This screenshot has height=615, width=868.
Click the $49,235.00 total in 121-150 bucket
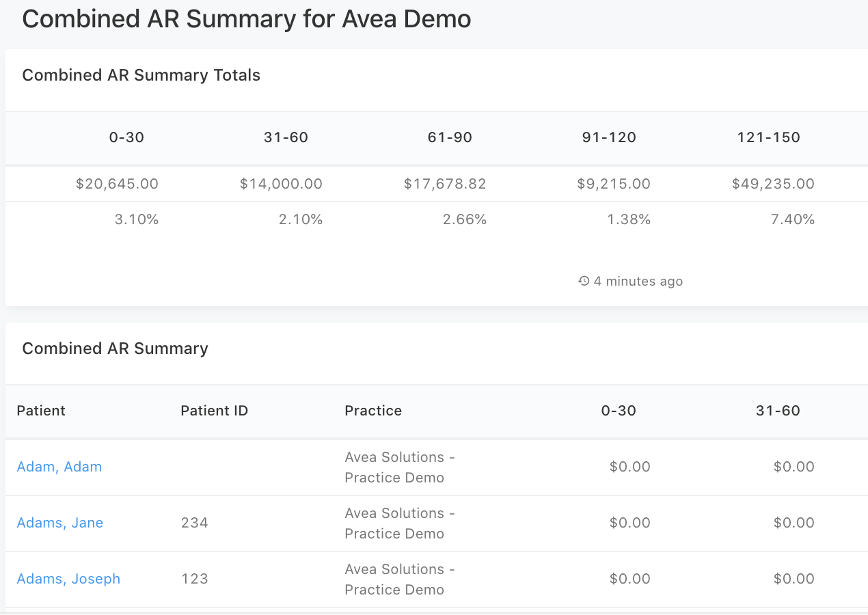pyautogui.click(x=773, y=184)
